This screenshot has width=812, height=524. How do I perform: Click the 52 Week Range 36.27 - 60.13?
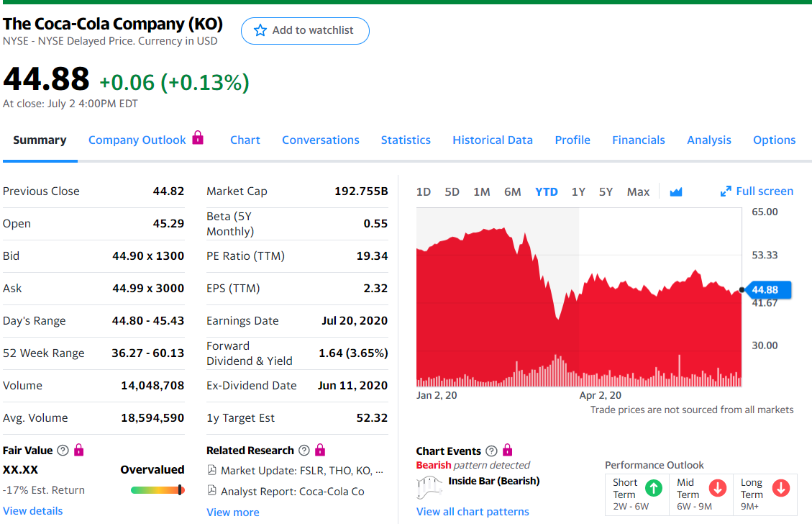click(x=147, y=353)
